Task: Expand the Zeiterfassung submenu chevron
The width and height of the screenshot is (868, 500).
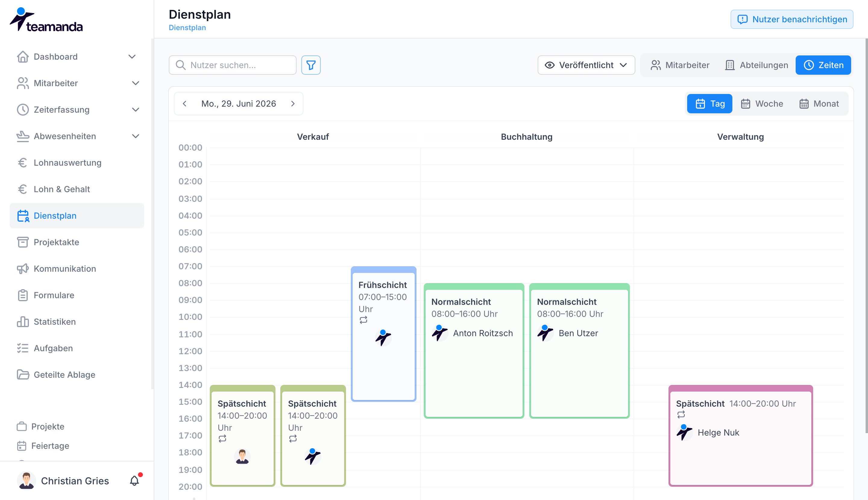Action: point(136,110)
